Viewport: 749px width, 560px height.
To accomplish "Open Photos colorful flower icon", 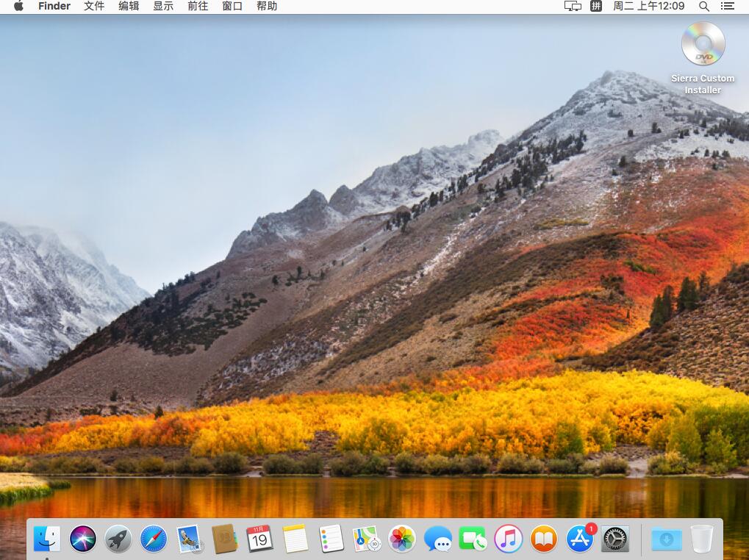I will (402, 539).
